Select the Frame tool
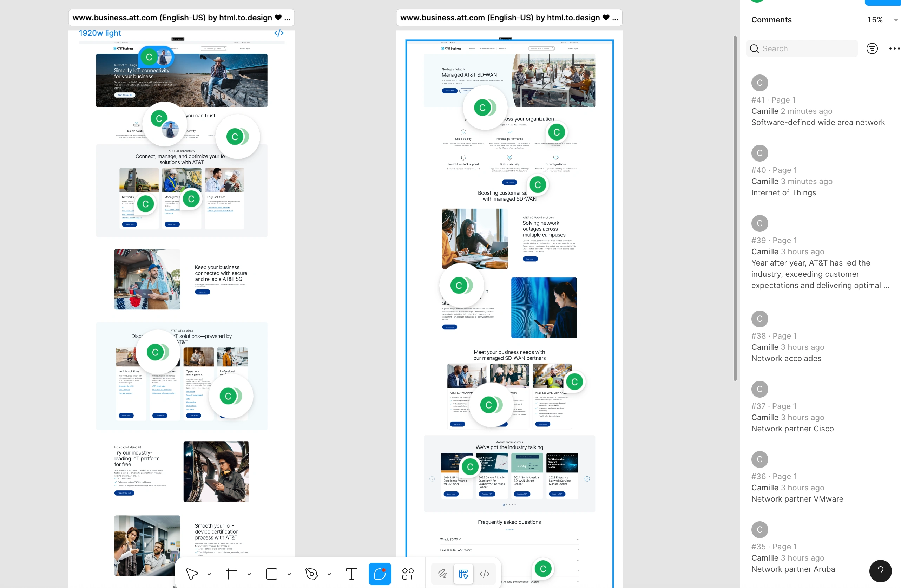Viewport: 901px width, 588px height. (x=232, y=574)
